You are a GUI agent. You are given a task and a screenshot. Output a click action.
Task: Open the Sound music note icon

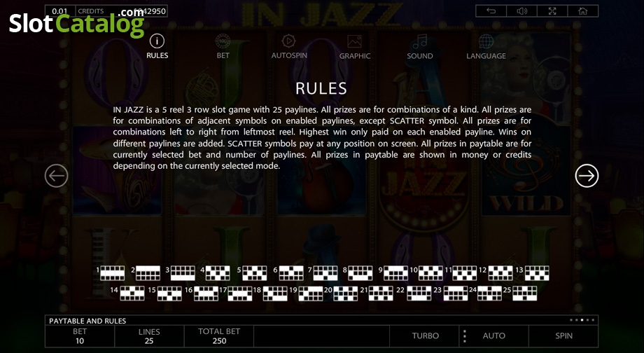tap(420, 41)
